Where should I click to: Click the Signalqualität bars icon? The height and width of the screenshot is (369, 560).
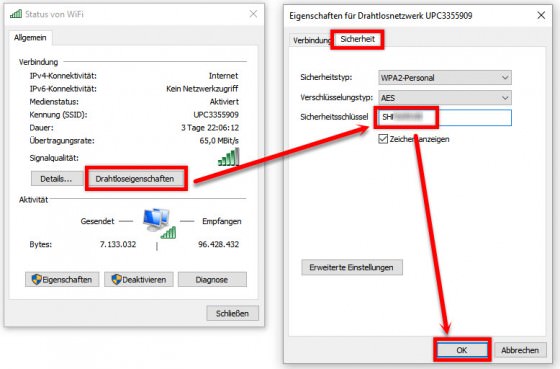coord(229,157)
